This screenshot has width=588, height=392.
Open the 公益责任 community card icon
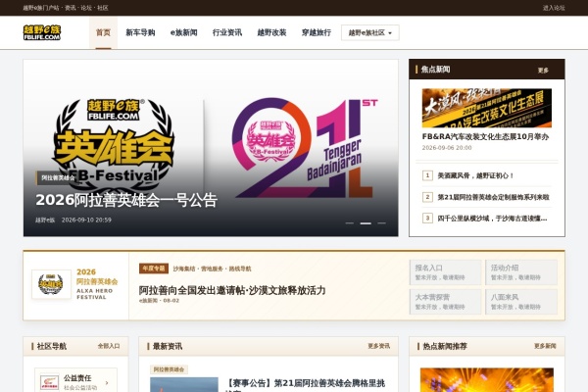click(50, 382)
